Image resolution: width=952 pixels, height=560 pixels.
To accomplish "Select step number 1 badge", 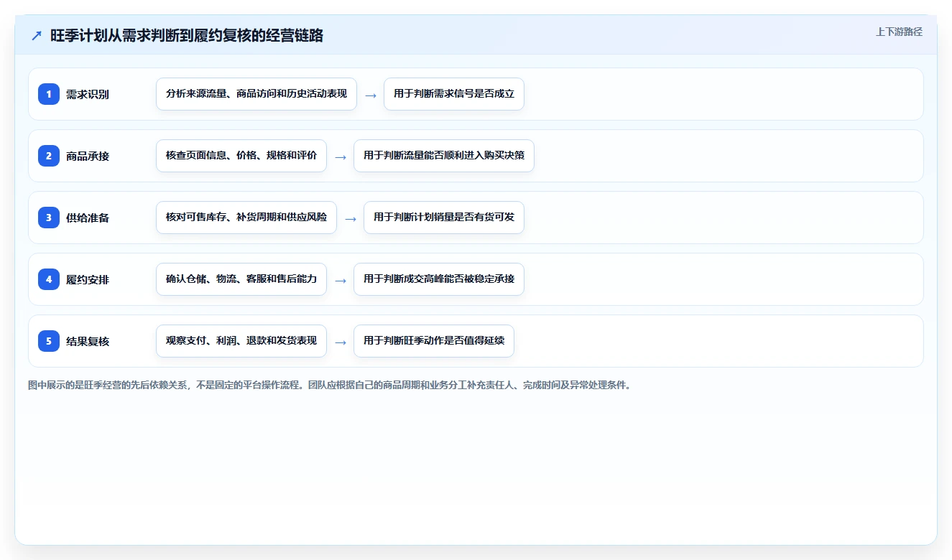I will tap(49, 94).
